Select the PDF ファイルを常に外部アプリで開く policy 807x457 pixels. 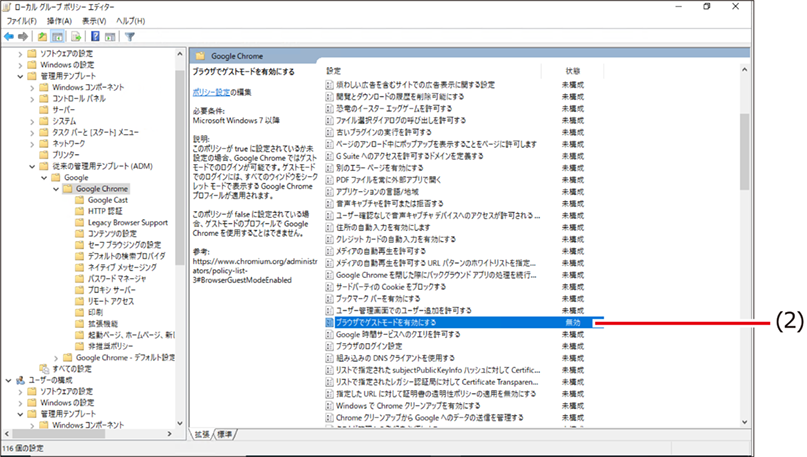389,180
